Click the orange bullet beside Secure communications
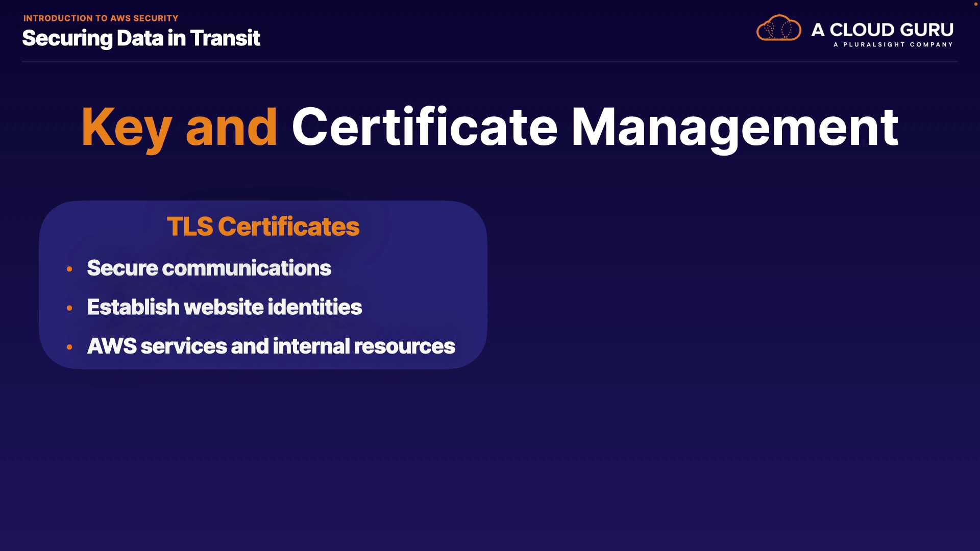 (x=69, y=269)
